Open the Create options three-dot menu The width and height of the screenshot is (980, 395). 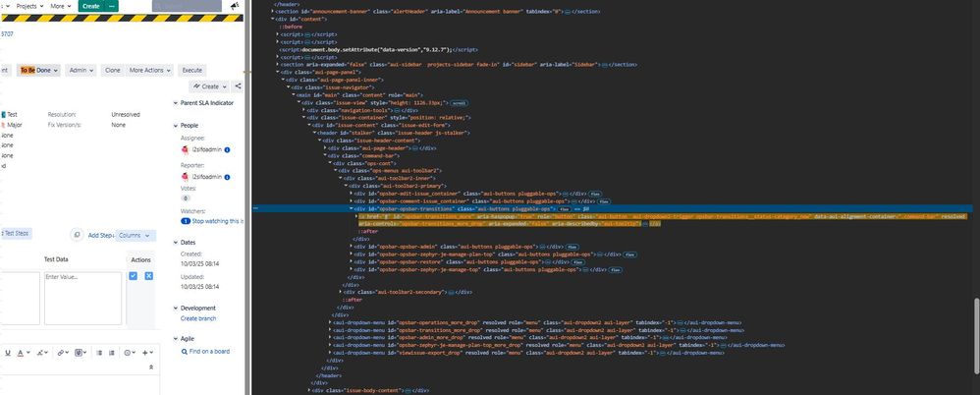(111, 6)
